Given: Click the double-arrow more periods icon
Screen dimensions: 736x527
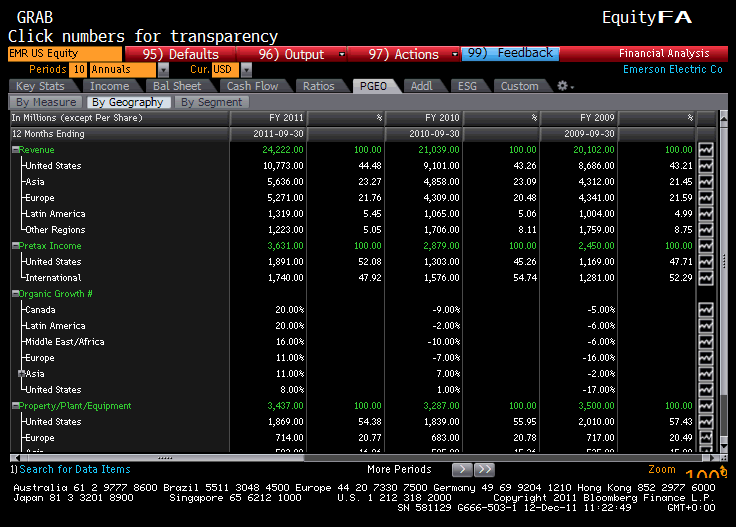Looking at the screenshot, I should 484,469.
